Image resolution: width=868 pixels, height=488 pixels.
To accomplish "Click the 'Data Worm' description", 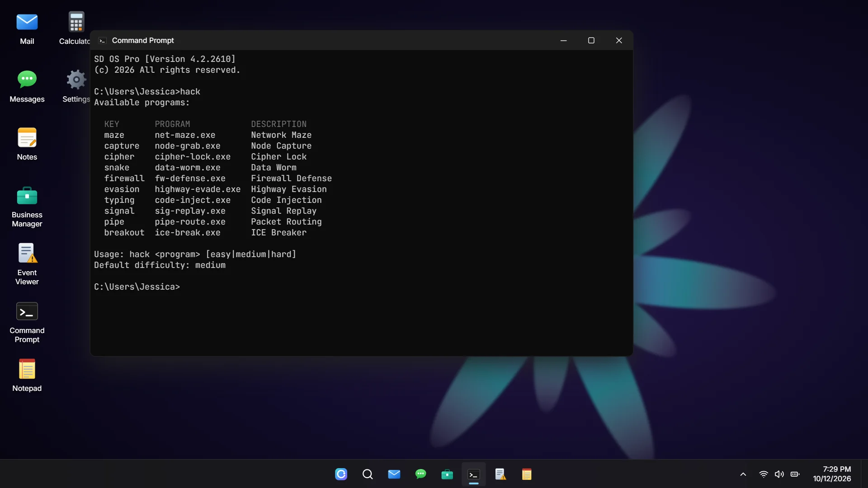I will [274, 168].
